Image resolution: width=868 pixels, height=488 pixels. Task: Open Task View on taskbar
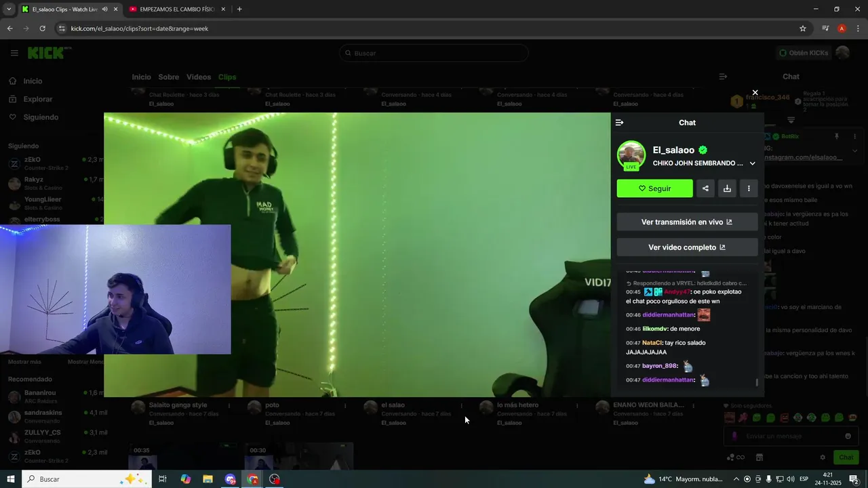163,479
